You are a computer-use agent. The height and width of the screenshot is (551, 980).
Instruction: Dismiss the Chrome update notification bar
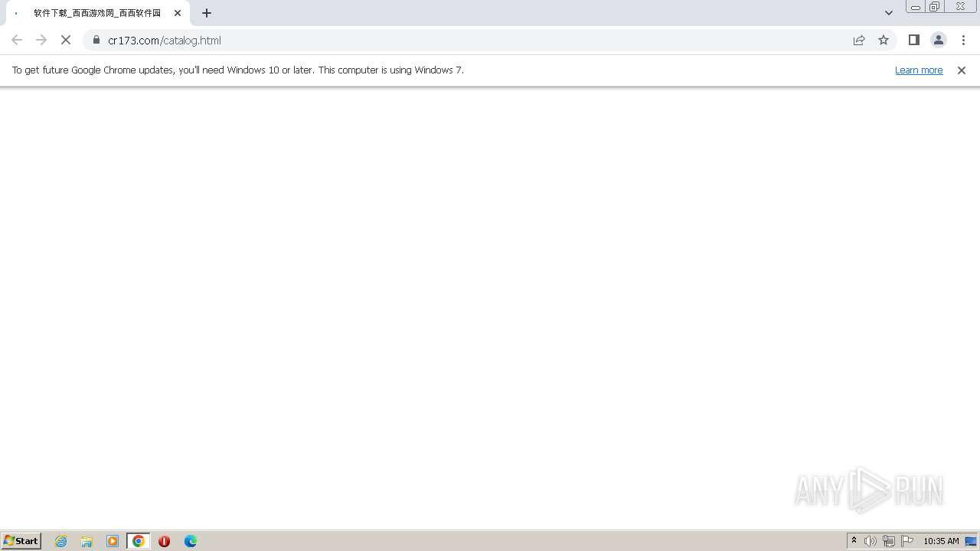click(962, 70)
